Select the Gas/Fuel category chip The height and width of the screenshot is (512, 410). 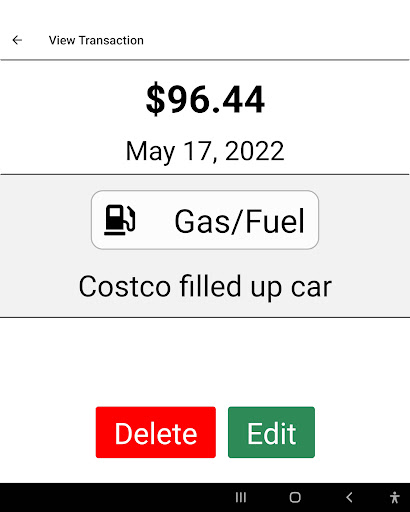click(205, 220)
